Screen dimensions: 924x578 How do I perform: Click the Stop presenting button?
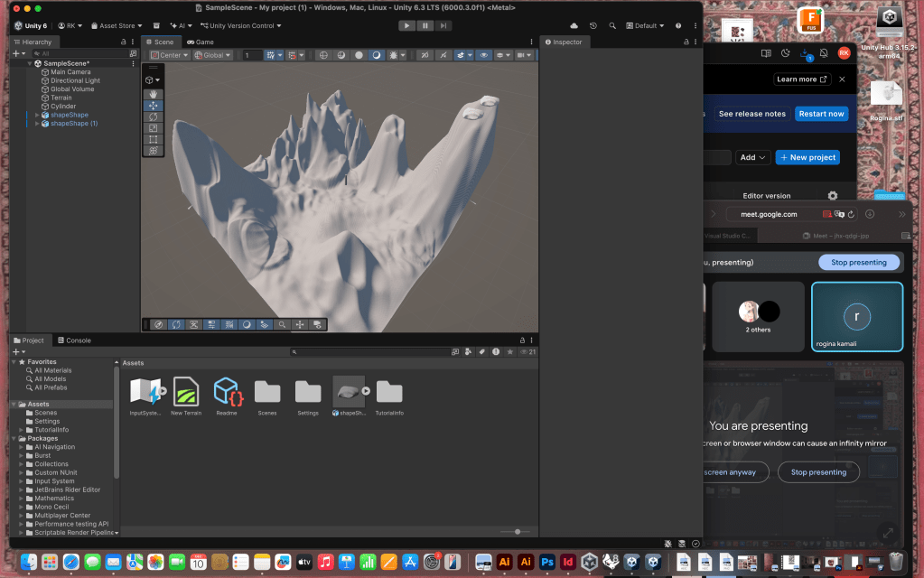[859, 262]
